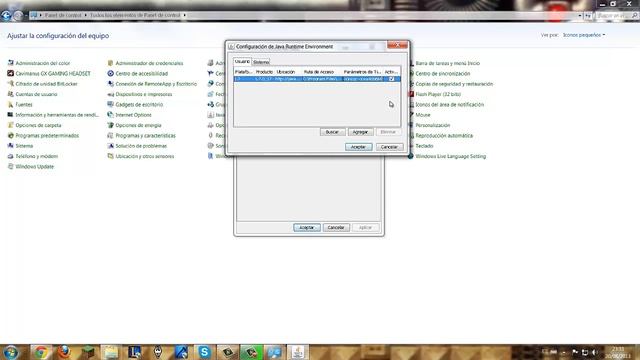This screenshot has height=360, width=640.
Task: Open the address bar history dropdown arrow
Action: tap(580, 16)
